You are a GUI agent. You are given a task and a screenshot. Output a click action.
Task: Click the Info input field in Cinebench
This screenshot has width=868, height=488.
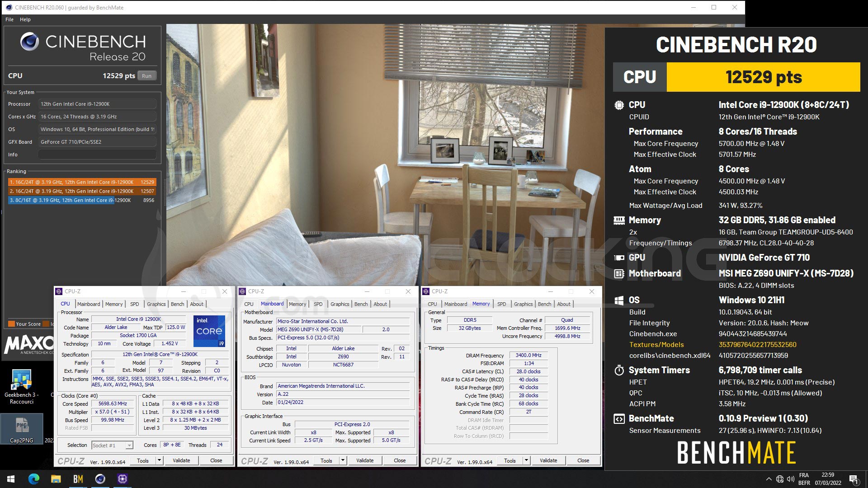click(x=97, y=155)
